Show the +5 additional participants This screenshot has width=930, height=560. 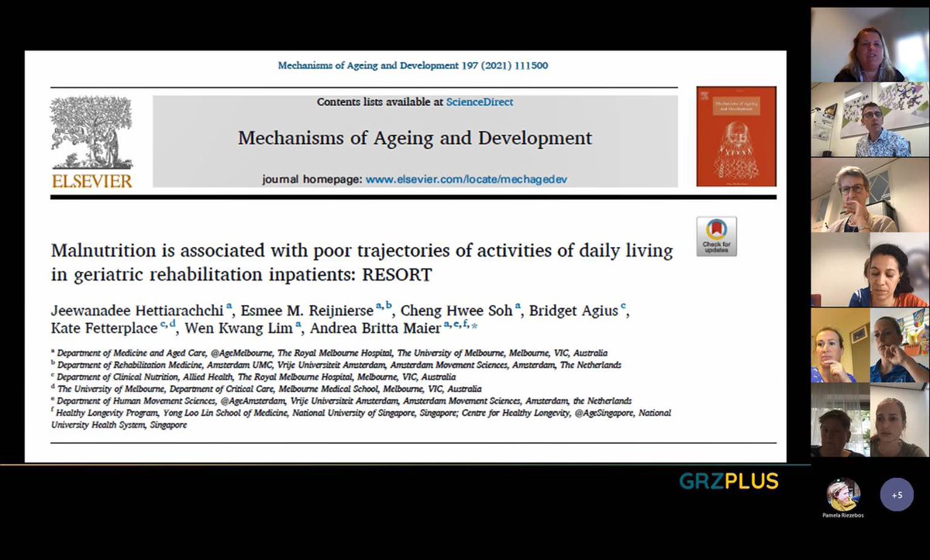[897, 494]
